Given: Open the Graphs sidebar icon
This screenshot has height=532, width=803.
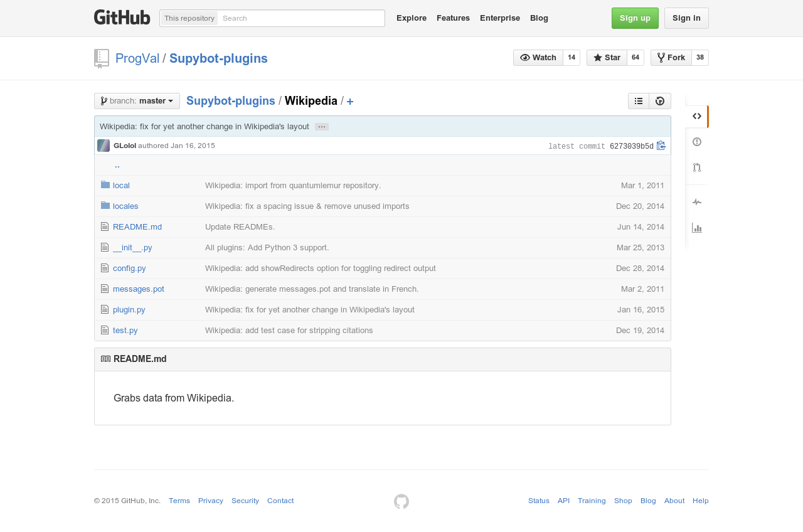Looking at the screenshot, I should click(x=697, y=228).
